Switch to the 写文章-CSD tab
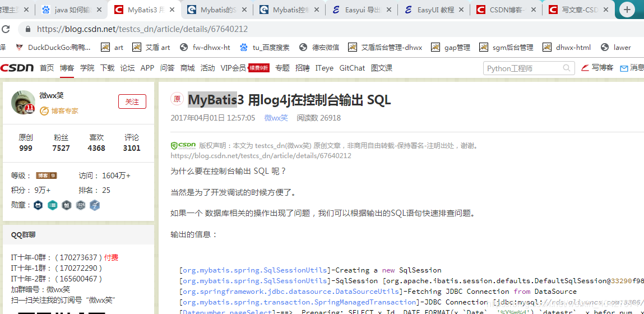 [578, 10]
